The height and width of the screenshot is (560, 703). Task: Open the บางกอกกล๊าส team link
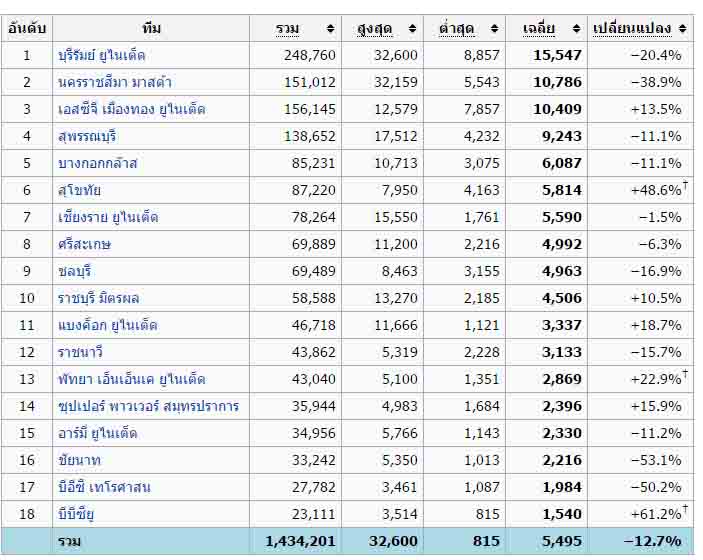tap(97, 163)
